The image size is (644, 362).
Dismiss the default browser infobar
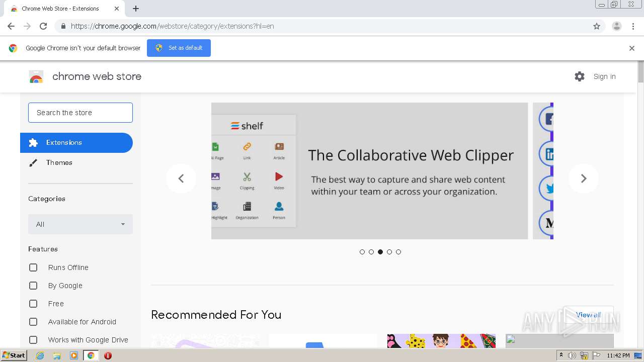coord(632,48)
